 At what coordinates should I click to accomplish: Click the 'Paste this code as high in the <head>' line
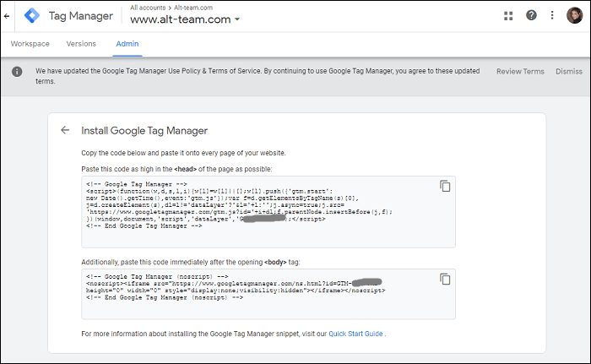(176, 169)
